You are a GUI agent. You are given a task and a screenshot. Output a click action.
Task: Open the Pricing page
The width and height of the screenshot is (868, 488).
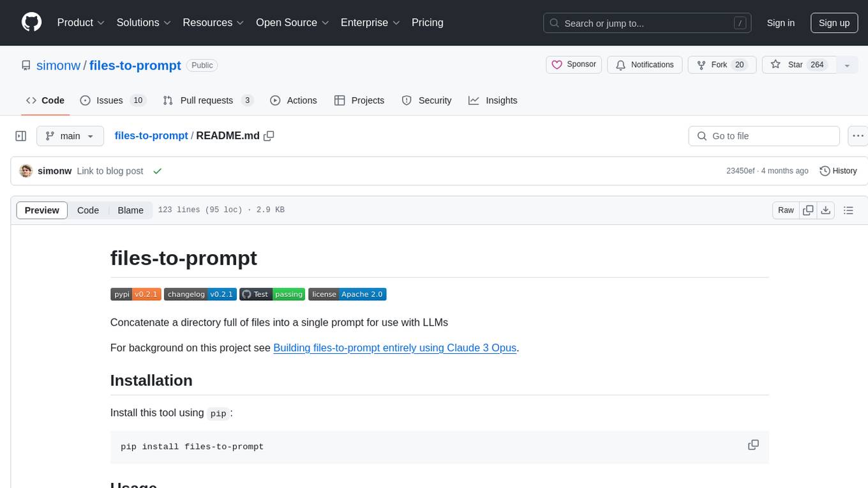(428, 22)
